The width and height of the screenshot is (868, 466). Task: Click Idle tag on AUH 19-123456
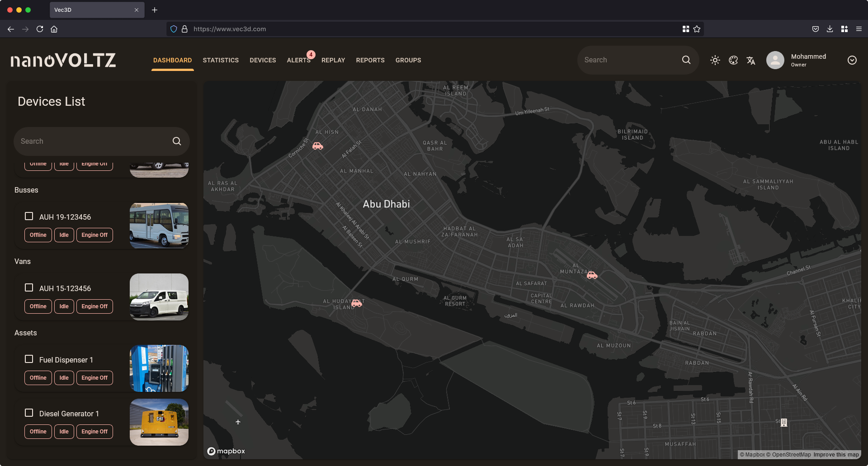tap(64, 235)
